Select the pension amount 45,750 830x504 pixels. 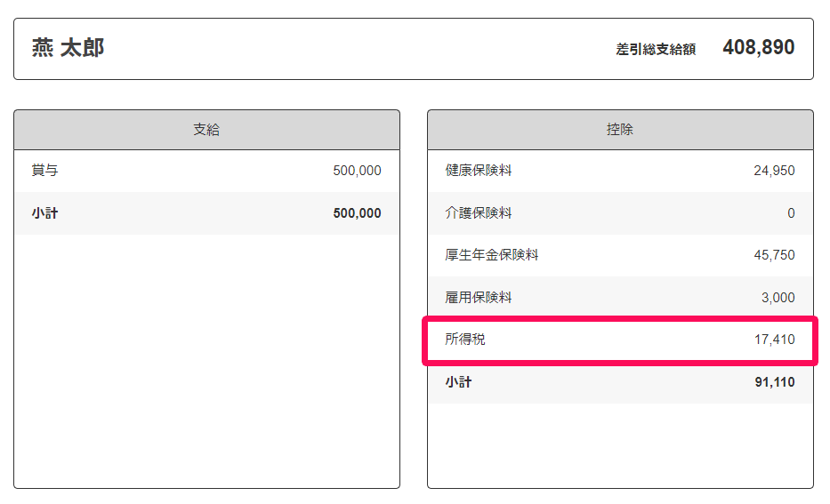[x=774, y=255]
